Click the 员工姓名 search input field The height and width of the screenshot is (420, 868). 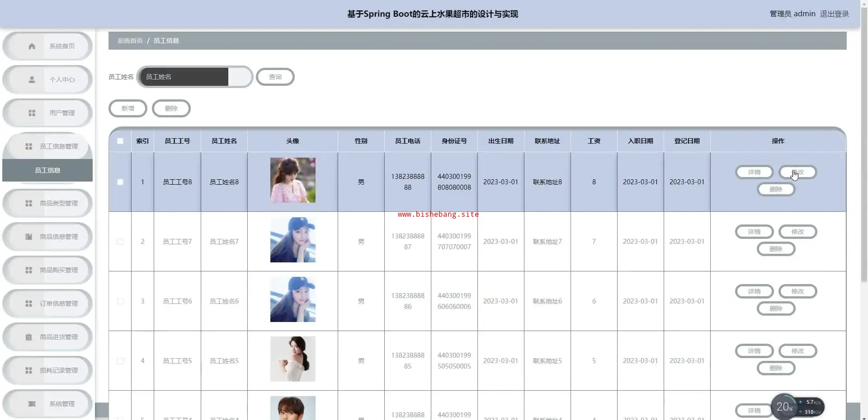point(194,77)
